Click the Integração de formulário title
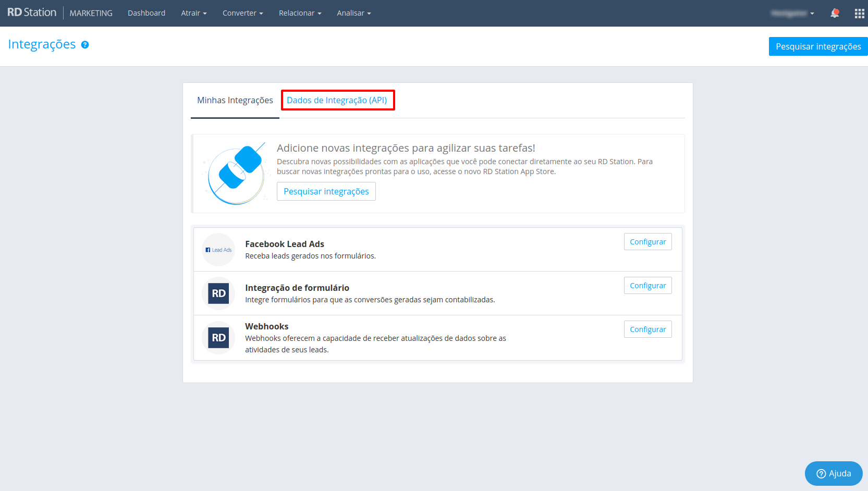 point(297,288)
